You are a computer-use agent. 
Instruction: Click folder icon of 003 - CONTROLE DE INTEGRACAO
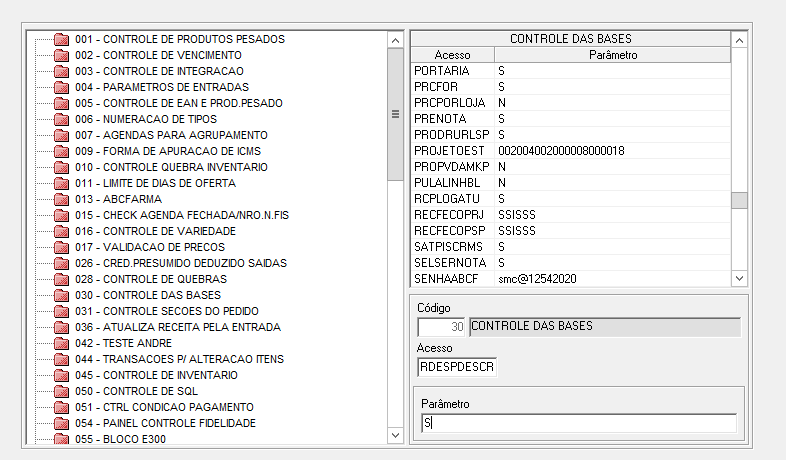coord(61,71)
